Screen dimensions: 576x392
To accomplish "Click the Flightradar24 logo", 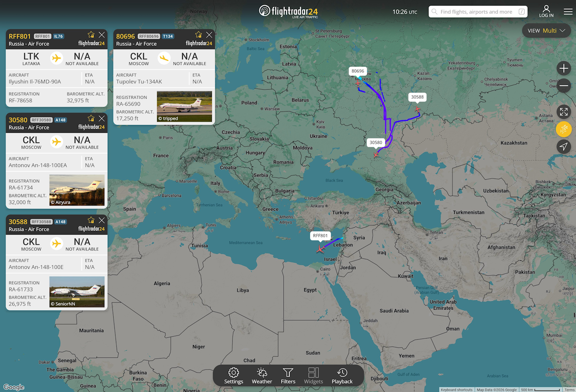I will tap(288, 12).
